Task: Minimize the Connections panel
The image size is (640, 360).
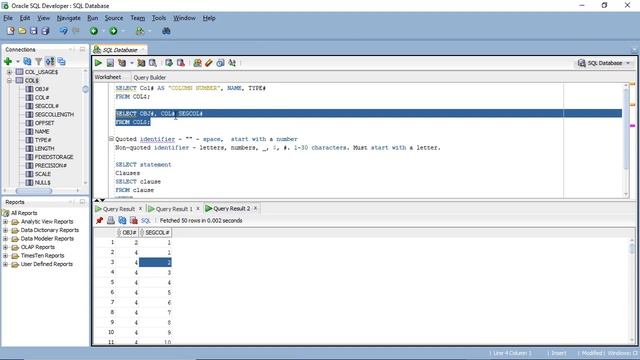Action: click(82, 49)
